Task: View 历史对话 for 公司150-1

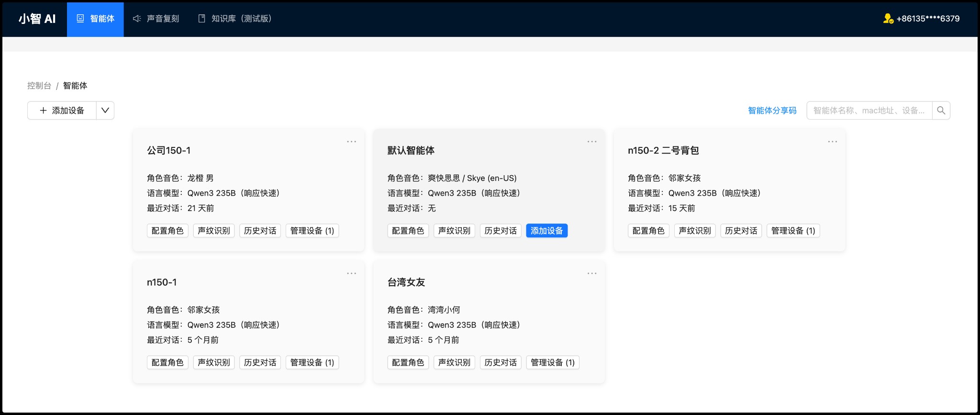Action: (260, 231)
